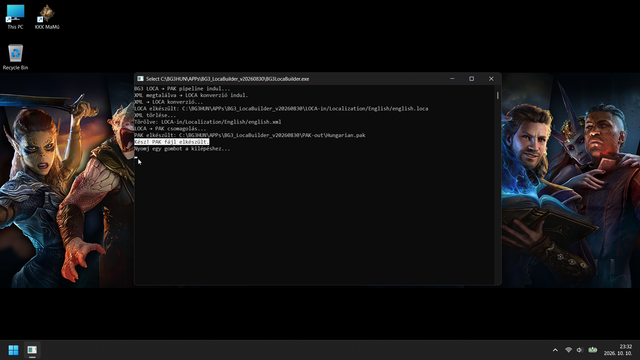Open the This PC desktop icon
Viewport: 640px width, 360px height.
(15, 17)
